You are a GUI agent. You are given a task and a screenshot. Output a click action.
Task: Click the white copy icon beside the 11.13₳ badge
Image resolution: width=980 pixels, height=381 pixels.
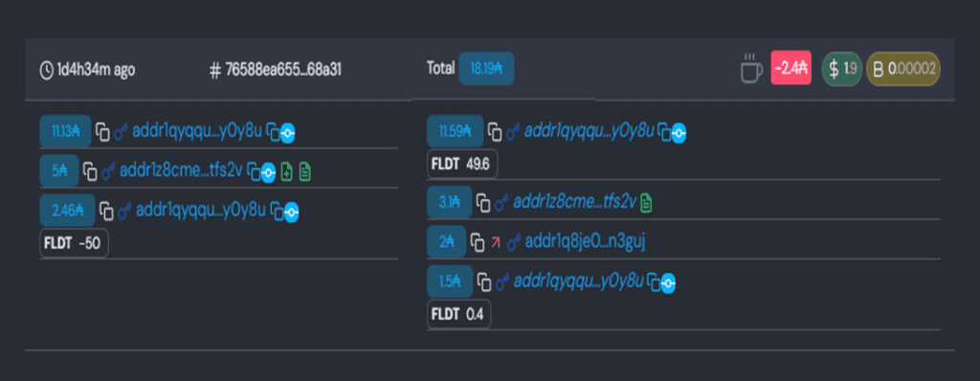click(102, 132)
